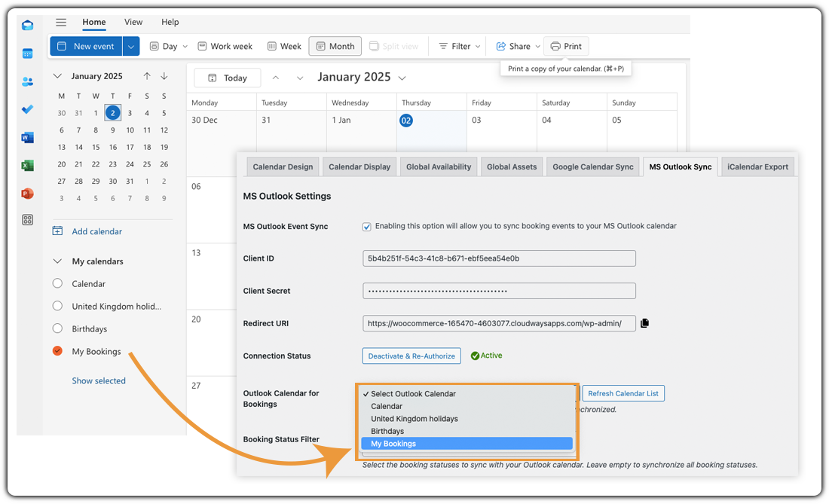
Task: Switch to MS Outlook Sync tab
Action: click(681, 167)
